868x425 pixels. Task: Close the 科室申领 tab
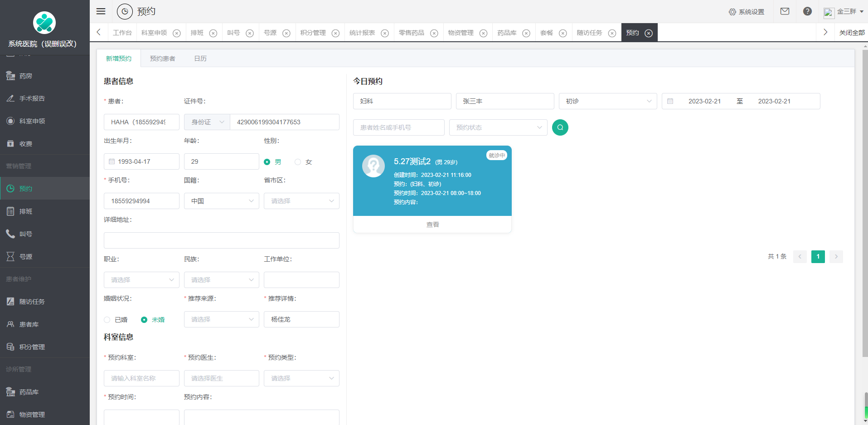coord(177,33)
